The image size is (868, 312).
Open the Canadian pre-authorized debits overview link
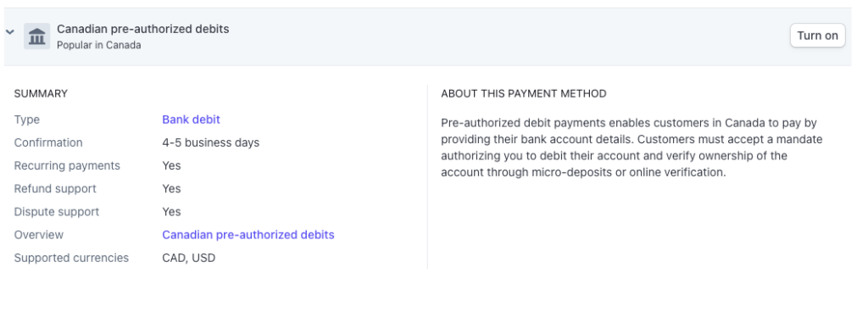pyautogui.click(x=248, y=235)
